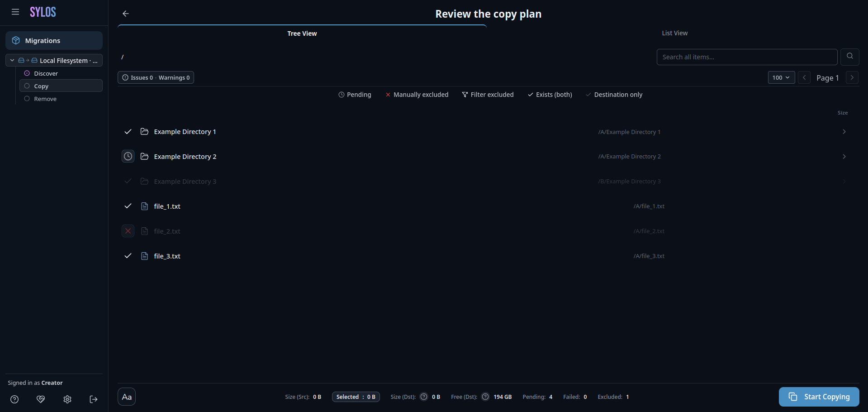Screen dimensions: 868x412
Task: Open Issues 0 Warnings 0 button
Action: tap(156, 77)
